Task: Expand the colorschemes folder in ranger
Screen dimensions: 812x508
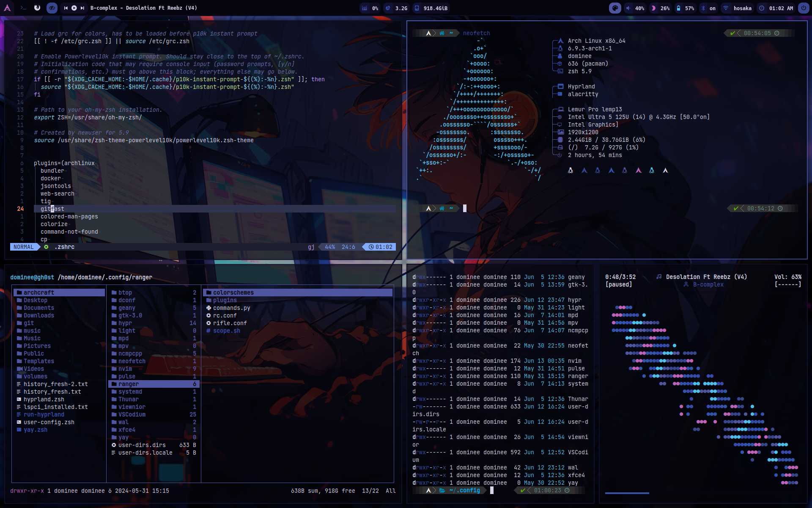Action: (233, 293)
